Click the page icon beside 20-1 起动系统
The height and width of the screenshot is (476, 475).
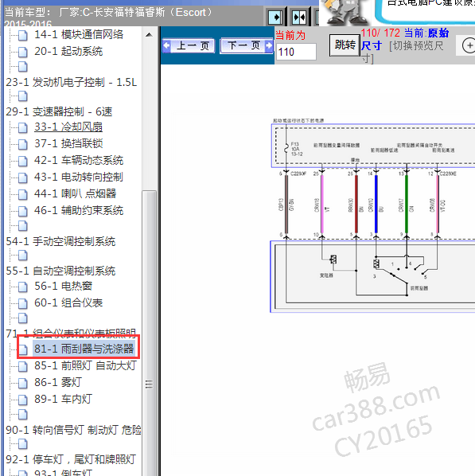[23, 52]
